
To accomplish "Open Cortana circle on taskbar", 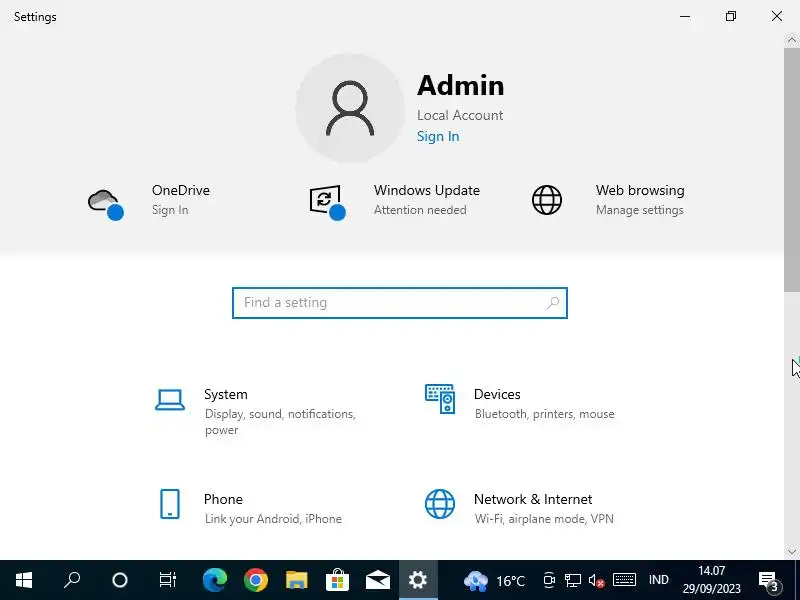I will click(x=120, y=580).
